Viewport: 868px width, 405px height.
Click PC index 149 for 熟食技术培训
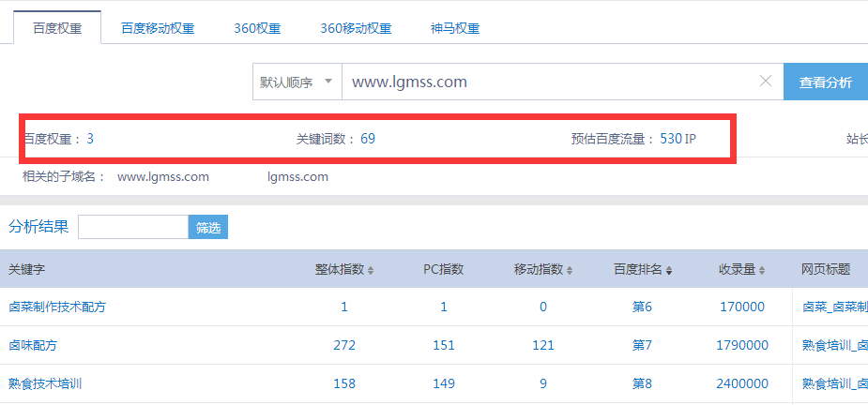(444, 383)
